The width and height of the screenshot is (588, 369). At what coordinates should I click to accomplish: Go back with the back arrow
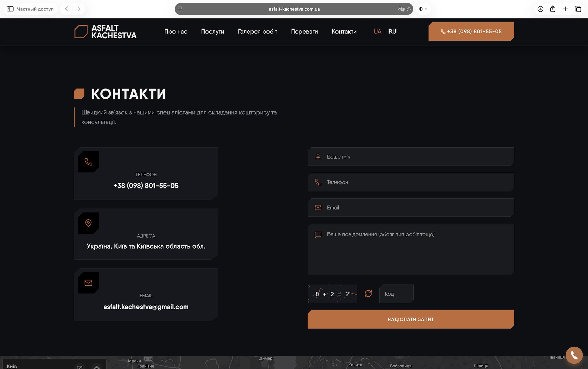(x=66, y=9)
